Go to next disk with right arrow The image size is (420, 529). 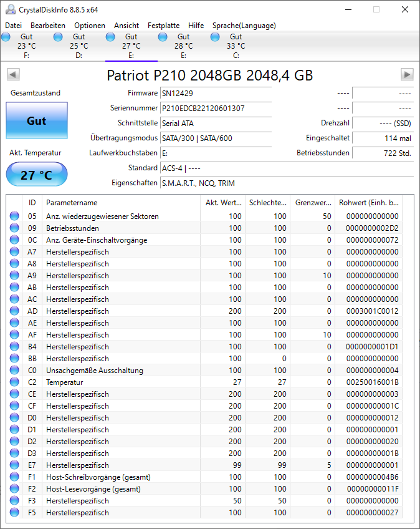click(407, 74)
